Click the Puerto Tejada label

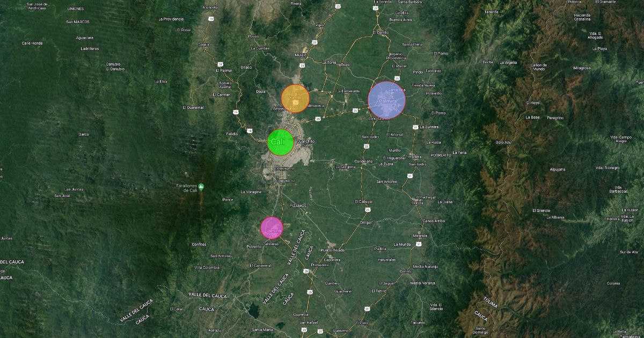coord(333,250)
